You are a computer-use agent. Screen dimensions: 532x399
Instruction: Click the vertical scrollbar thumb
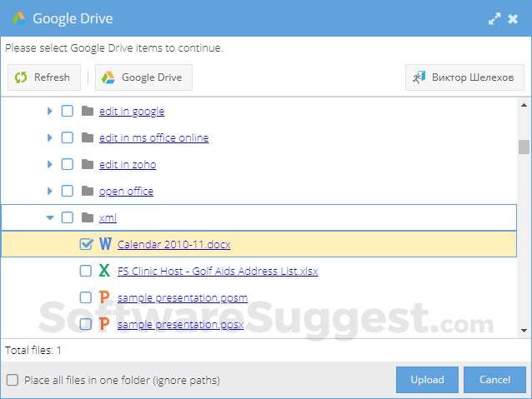click(x=524, y=147)
